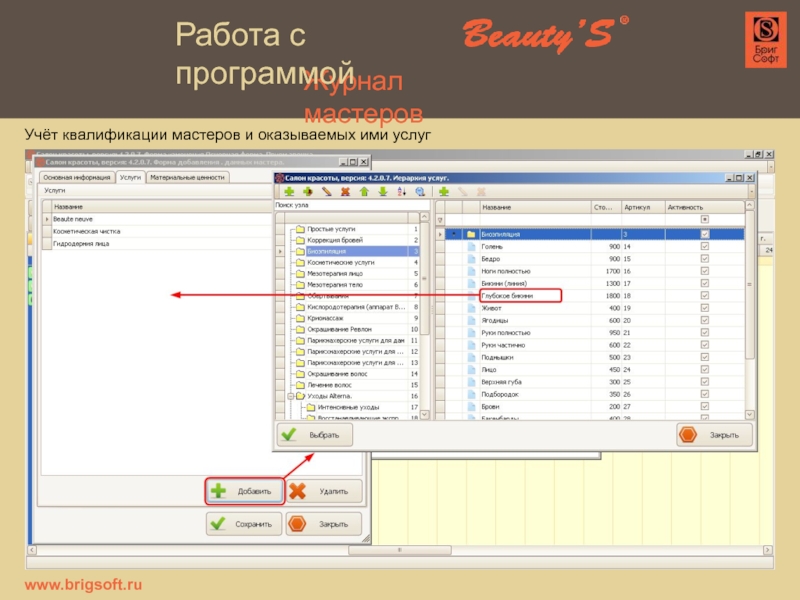Toggle the Активность checkbox for Бикини (линия)
Screen dimensions: 800x600
[705, 283]
